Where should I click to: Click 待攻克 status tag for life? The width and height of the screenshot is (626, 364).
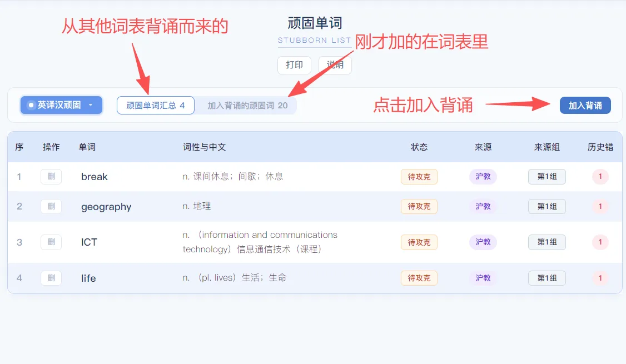point(419,278)
